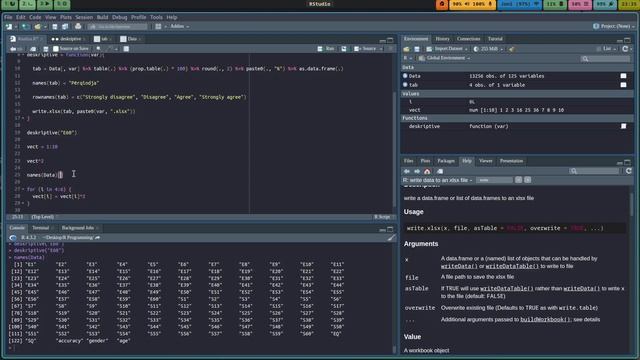Open the Session menu
The width and height of the screenshot is (640, 360).
point(84,18)
